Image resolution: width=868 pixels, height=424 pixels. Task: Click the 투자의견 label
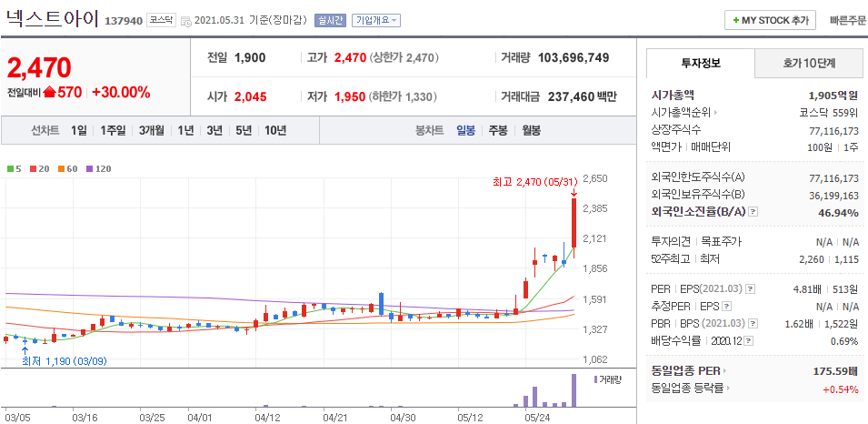[x=672, y=242]
